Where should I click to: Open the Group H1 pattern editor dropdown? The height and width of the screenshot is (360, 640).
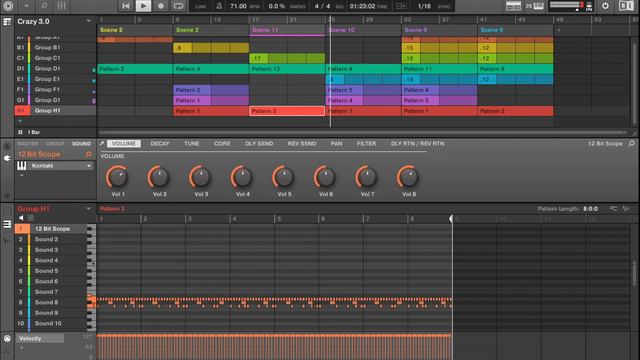88,209
